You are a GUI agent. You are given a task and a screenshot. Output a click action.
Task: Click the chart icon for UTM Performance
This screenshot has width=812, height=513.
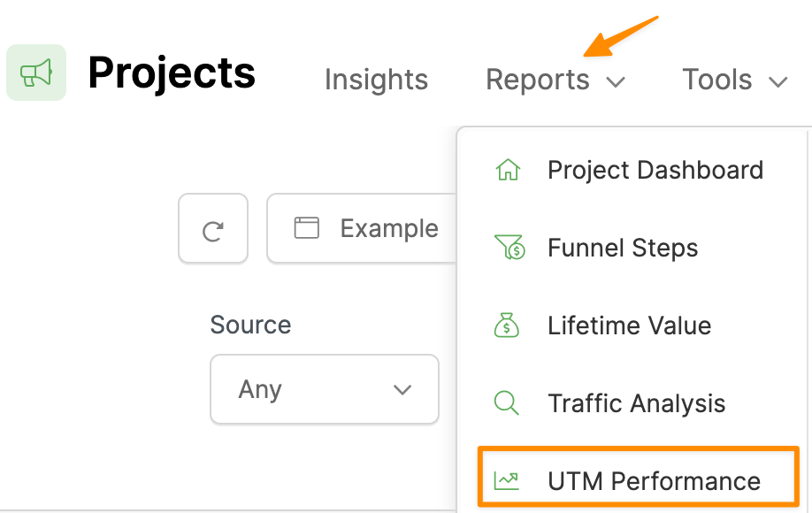507,481
